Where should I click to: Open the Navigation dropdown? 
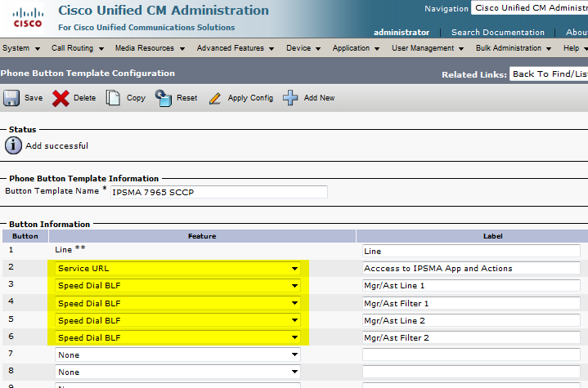[529, 8]
